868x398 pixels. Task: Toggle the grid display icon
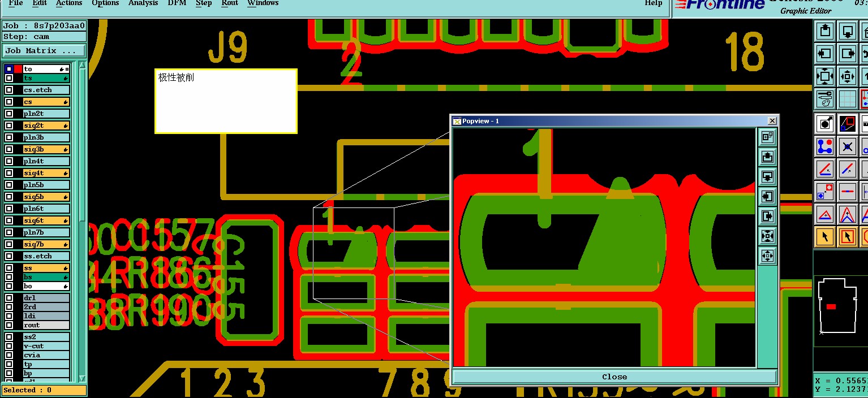(x=847, y=99)
